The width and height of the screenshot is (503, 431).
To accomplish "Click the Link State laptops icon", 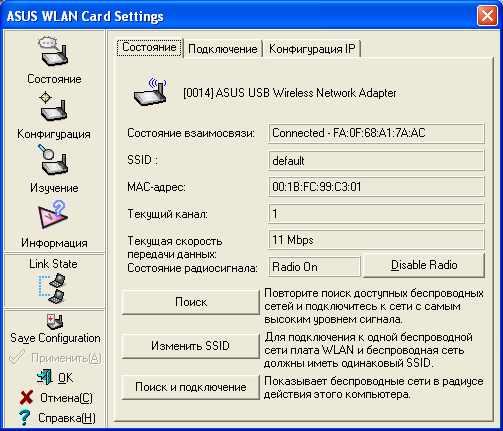I will (53, 289).
